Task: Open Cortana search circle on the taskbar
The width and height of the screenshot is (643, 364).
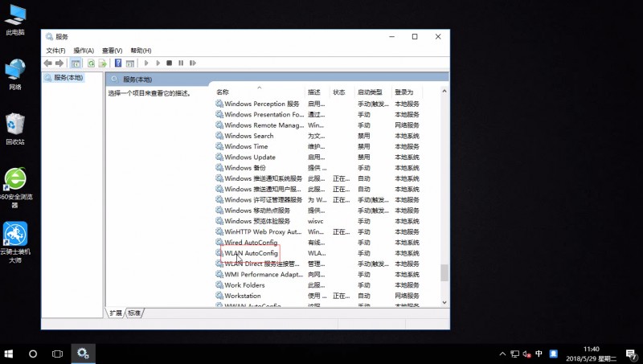Action: pyautogui.click(x=33, y=354)
